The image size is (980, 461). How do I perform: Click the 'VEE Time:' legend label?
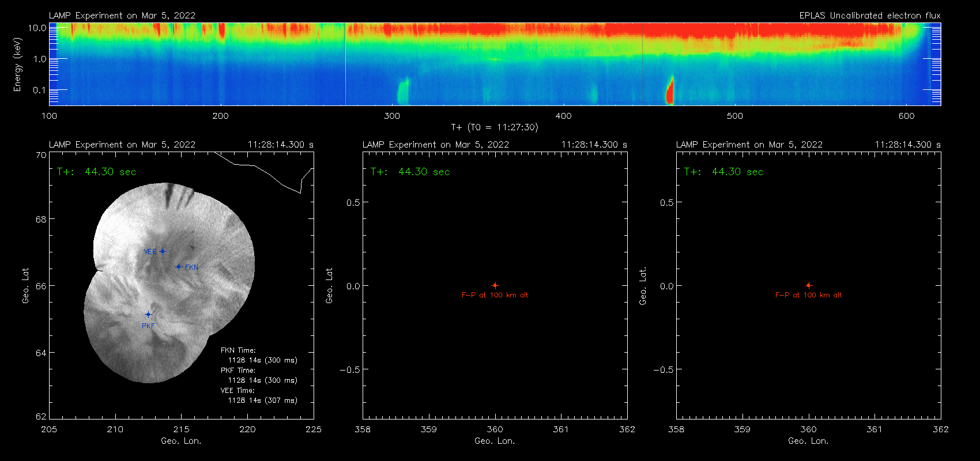pyautogui.click(x=238, y=390)
